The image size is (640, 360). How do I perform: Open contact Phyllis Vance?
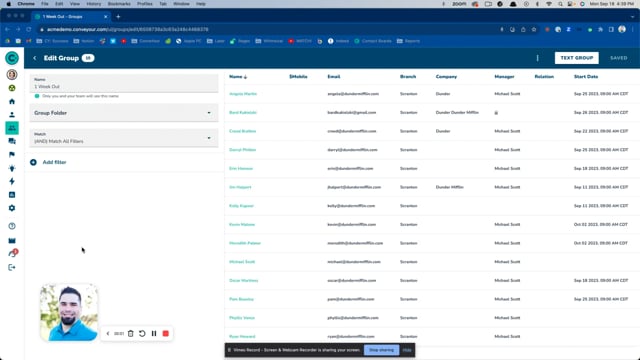coord(242,318)
